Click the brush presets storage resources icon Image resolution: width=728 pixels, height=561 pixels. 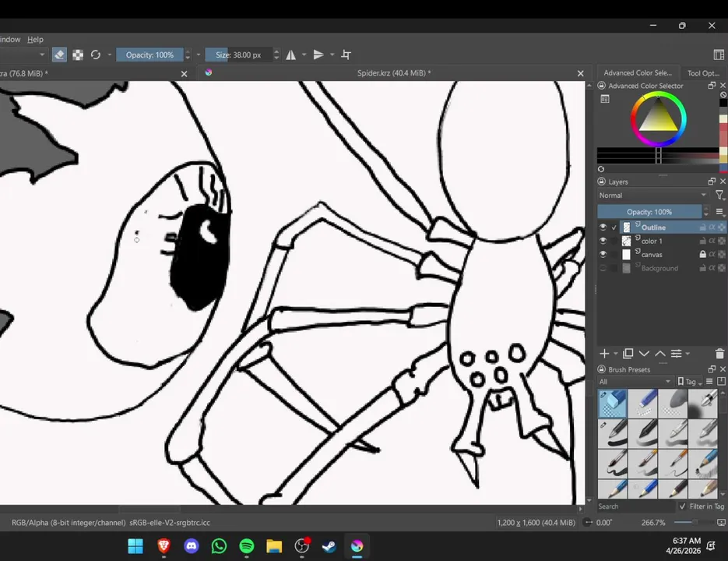click(721, 382)
